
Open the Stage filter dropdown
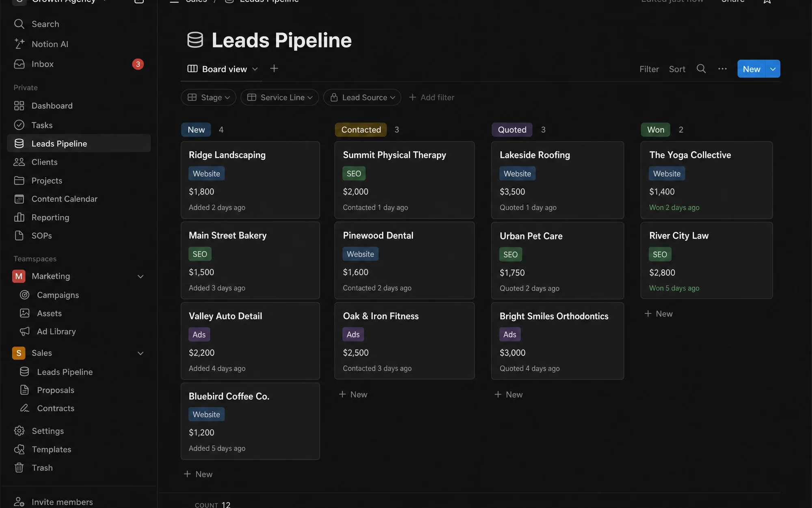click(x=208, y=98)
